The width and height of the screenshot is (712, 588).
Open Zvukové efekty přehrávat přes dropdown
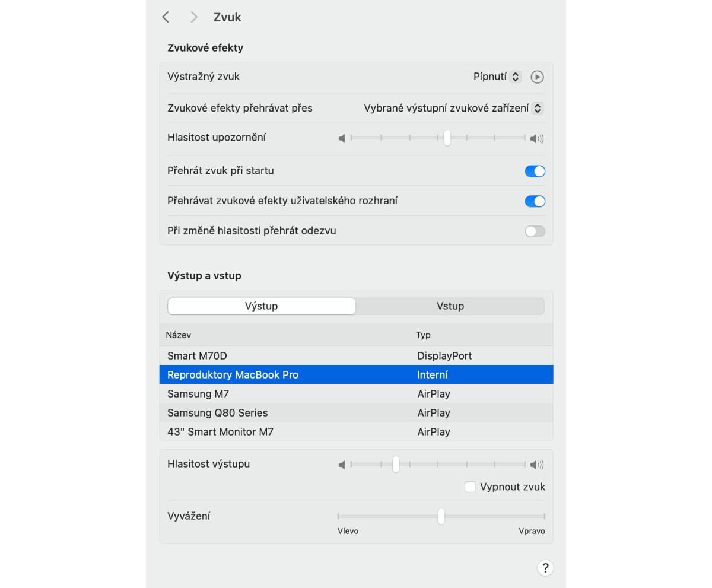click(x=453, y=108)
